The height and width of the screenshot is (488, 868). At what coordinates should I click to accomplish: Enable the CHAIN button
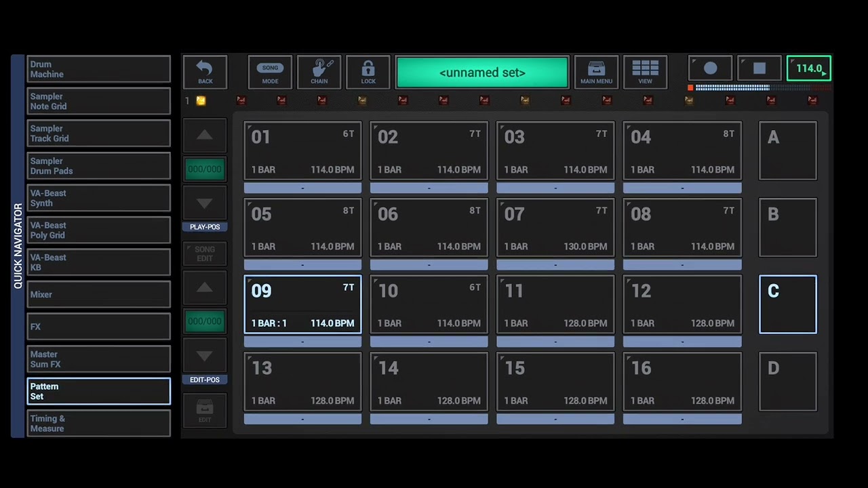click(x=319, y=72)
